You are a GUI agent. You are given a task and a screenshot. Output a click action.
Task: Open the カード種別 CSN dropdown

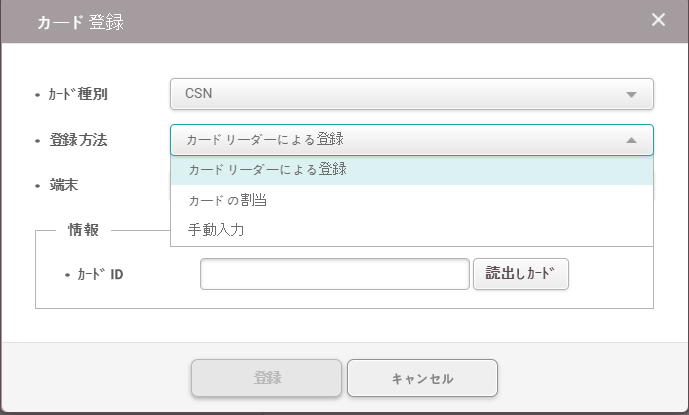pos(400,94)
